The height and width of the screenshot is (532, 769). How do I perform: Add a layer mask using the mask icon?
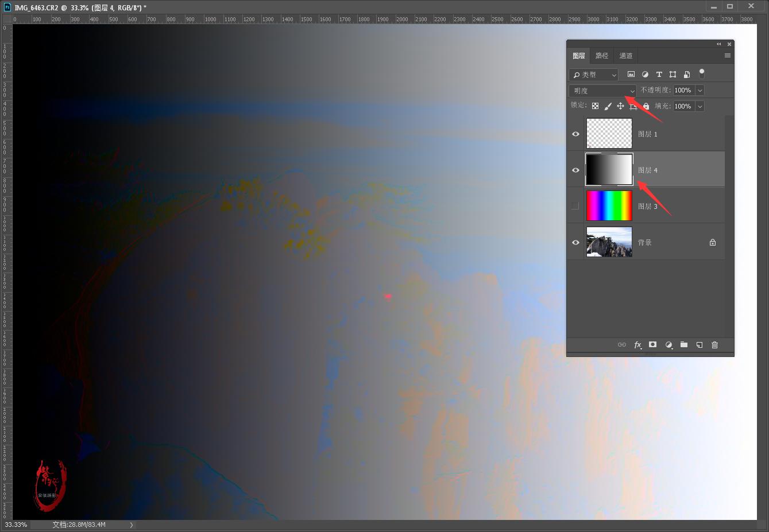(653, 345)
